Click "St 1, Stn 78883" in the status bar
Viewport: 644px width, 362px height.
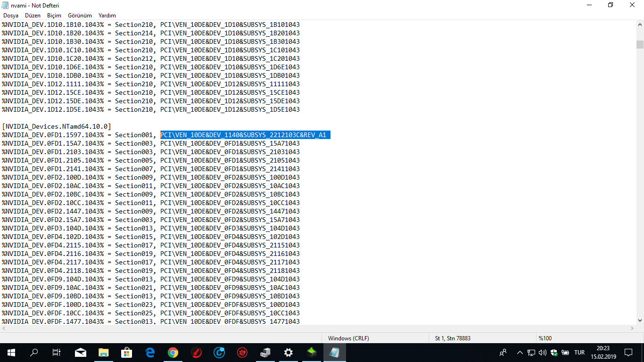[x=453, y=338]
